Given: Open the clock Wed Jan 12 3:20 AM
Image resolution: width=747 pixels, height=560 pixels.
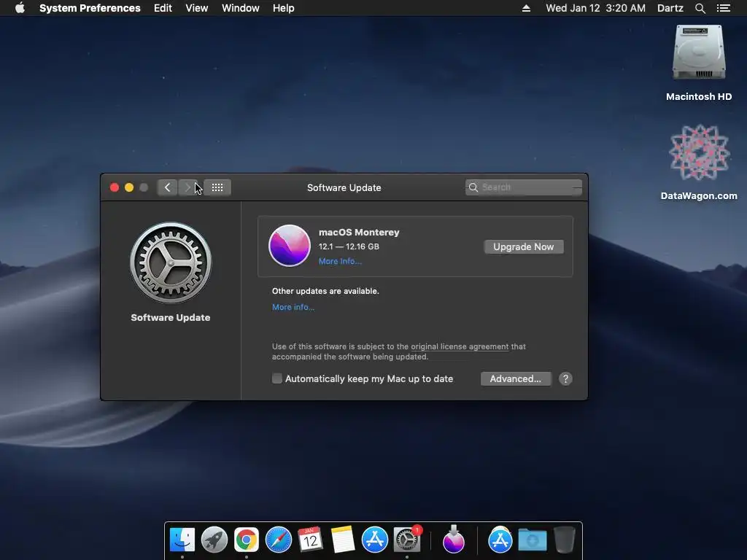Looking at the screenshot, I should coord(595,8).
